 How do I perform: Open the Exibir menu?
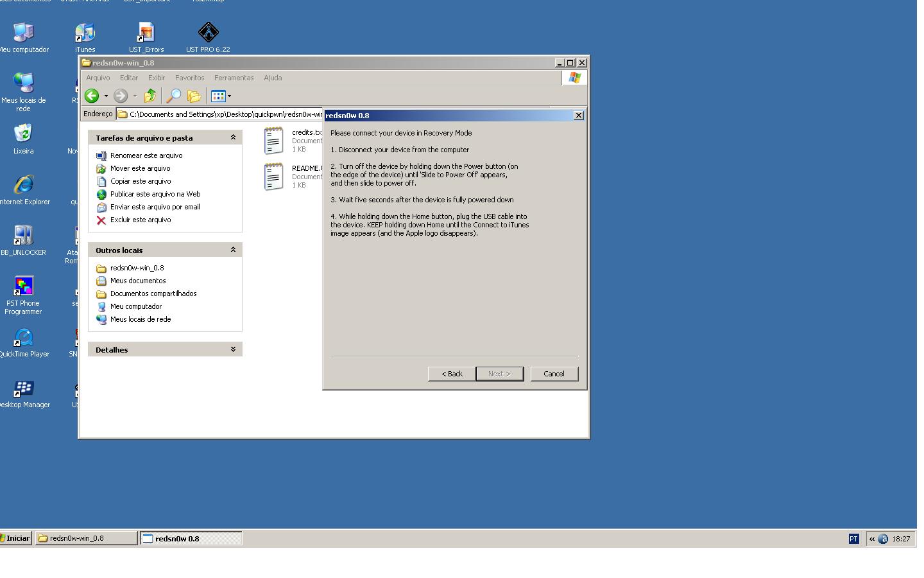tap(157, 78)
